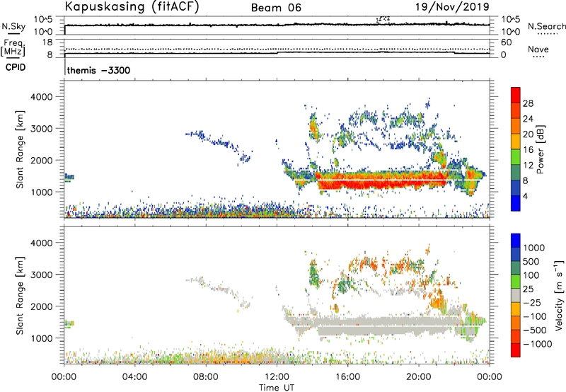
Task: Click the 3000 range tick in velocity panel
Action: click(x=42, y=275)
